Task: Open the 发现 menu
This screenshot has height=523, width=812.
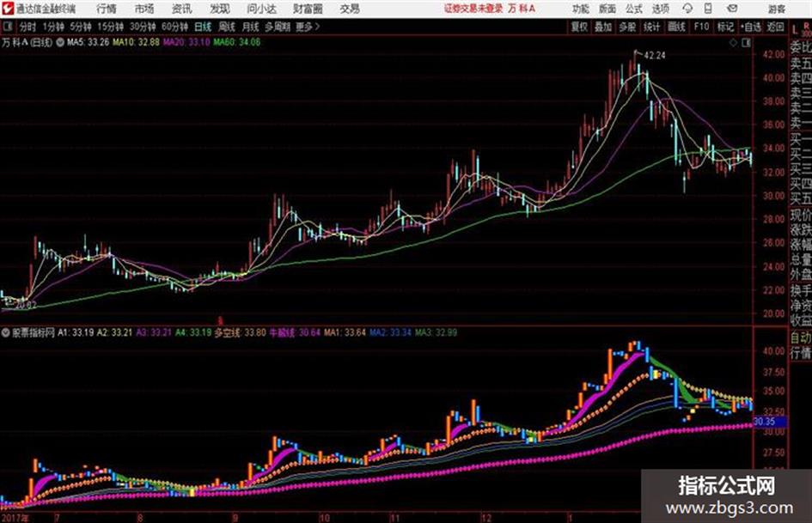Action: click(x=220, y=9)
